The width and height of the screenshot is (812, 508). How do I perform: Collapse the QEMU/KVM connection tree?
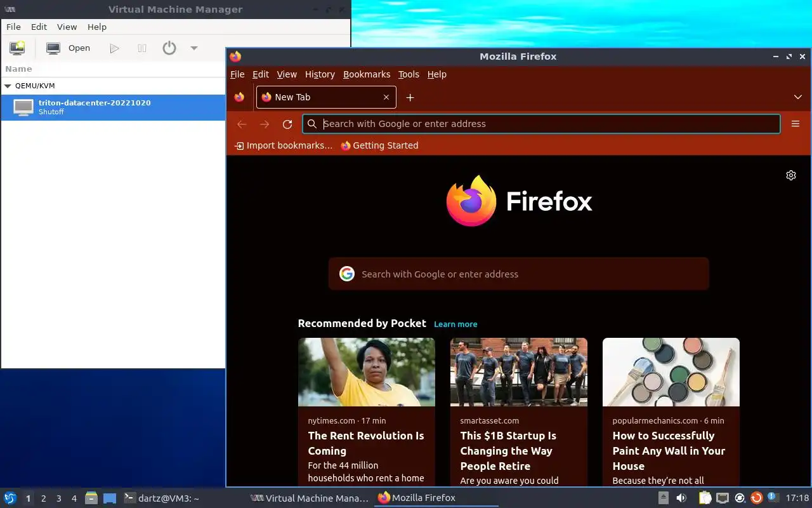pyautogui.click(x=8, y=86)
